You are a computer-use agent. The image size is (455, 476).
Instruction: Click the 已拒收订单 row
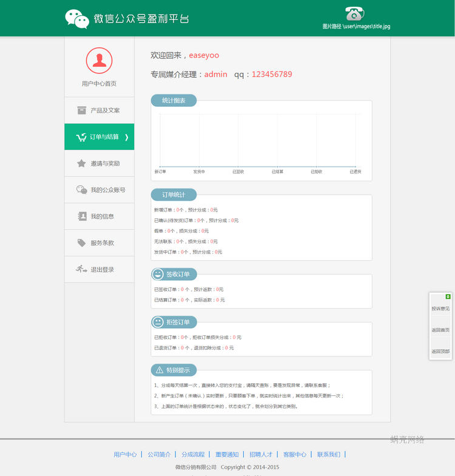tap(198, 337)
